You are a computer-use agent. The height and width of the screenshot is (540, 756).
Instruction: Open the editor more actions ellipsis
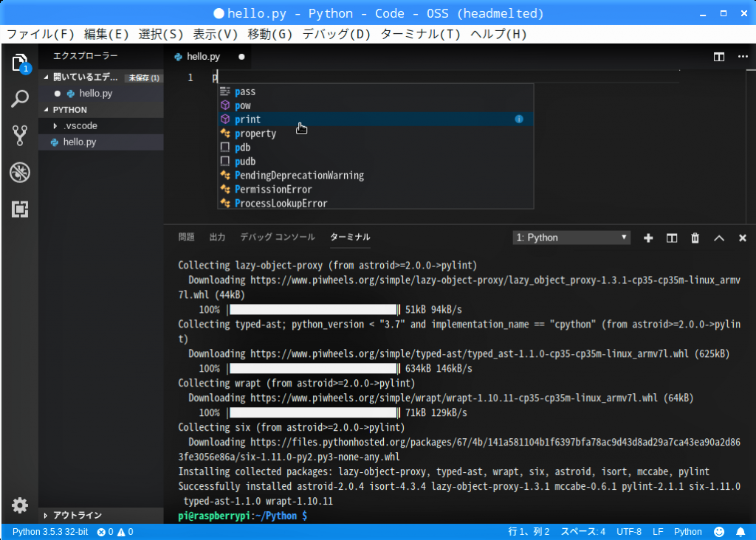743,57
